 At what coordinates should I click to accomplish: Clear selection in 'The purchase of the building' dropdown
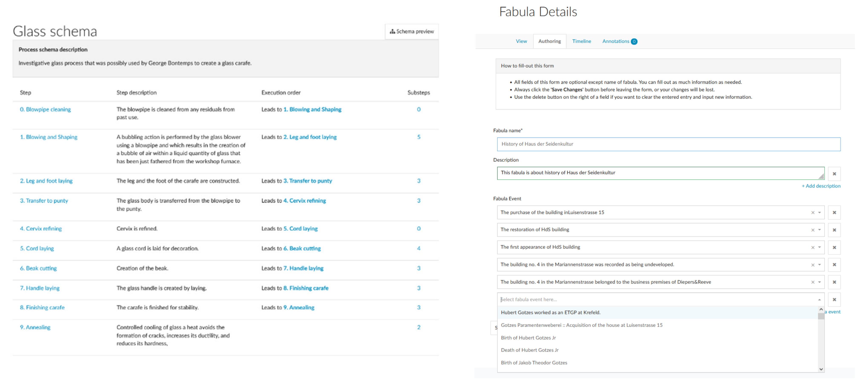click(812, 212)
